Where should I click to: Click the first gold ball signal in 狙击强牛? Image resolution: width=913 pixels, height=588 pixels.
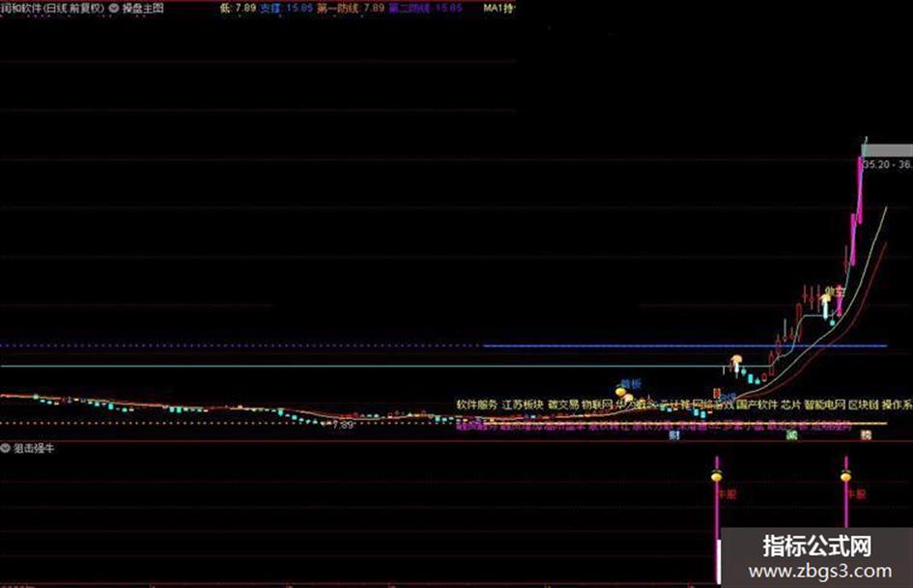coord(717,477)
